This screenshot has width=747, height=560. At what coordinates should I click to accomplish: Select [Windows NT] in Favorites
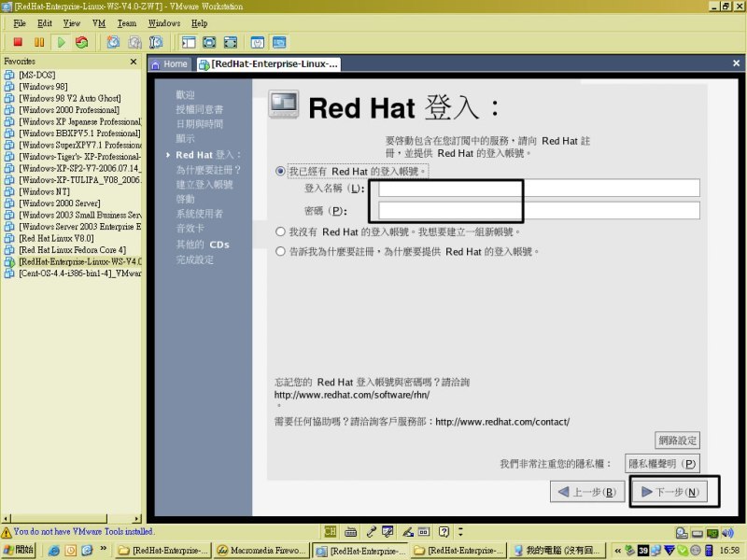click(44, 191)
